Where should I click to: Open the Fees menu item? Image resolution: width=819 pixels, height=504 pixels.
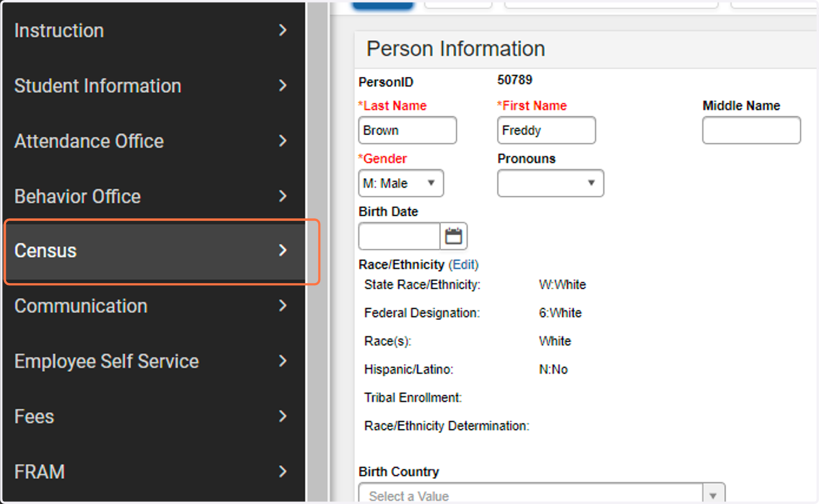coord(153,416)
